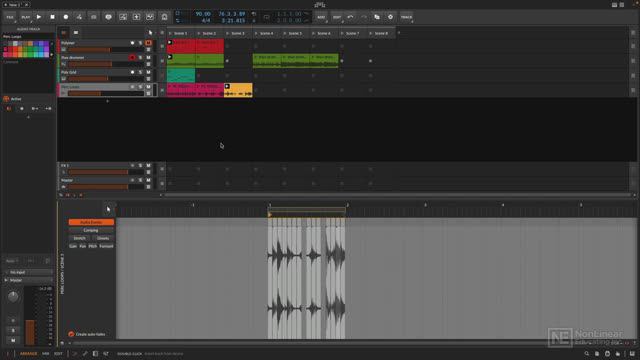Viewport: 640px width, 360px height.
Task: Select the red clip in Polymer Scene 1
Action: click(181, 46)
